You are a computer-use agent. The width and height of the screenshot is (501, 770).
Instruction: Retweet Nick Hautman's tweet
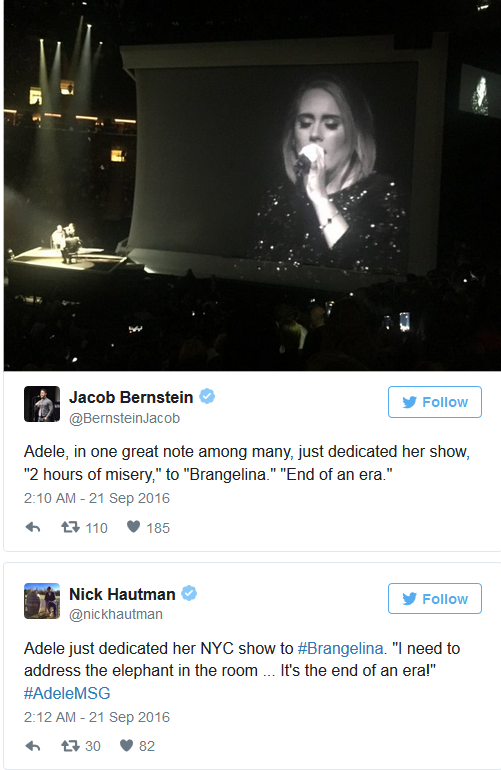tap(70, 746)
